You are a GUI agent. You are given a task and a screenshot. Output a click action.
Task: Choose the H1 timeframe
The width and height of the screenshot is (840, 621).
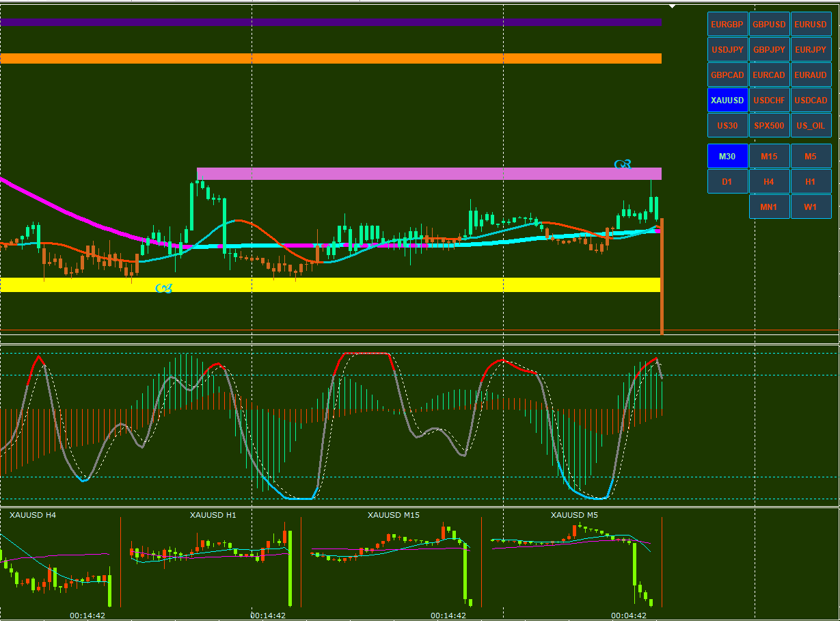point(811,181)
